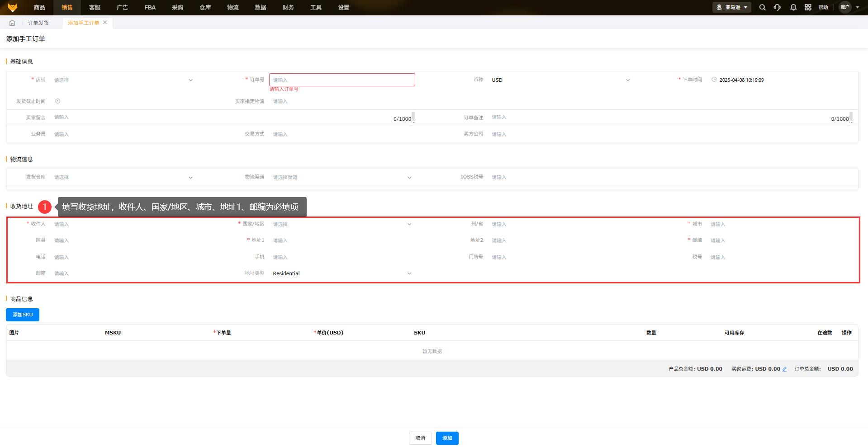Click the 地址1 input field
This screenshot has height=447, width=868.
point(342,240)
